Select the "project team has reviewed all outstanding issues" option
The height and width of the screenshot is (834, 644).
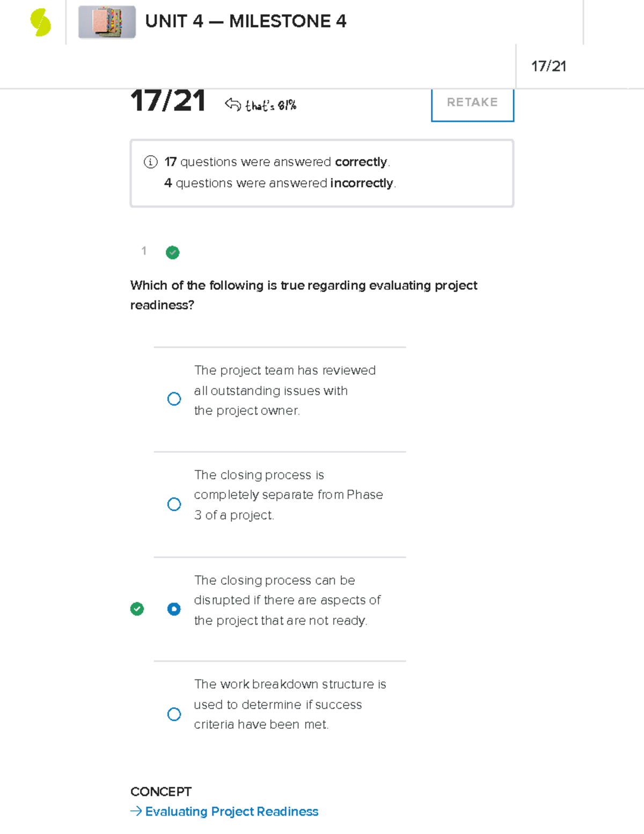[174, 398]
